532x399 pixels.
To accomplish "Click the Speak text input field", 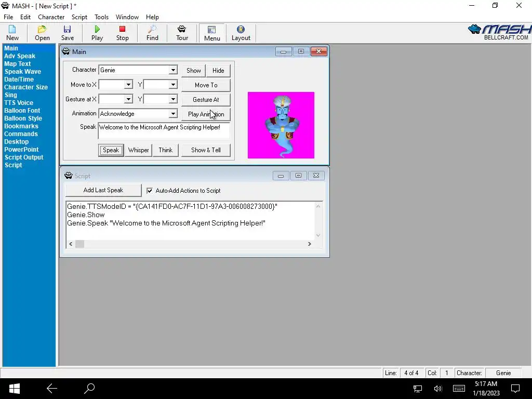I will pyautogui.click(x=164, y=131).
